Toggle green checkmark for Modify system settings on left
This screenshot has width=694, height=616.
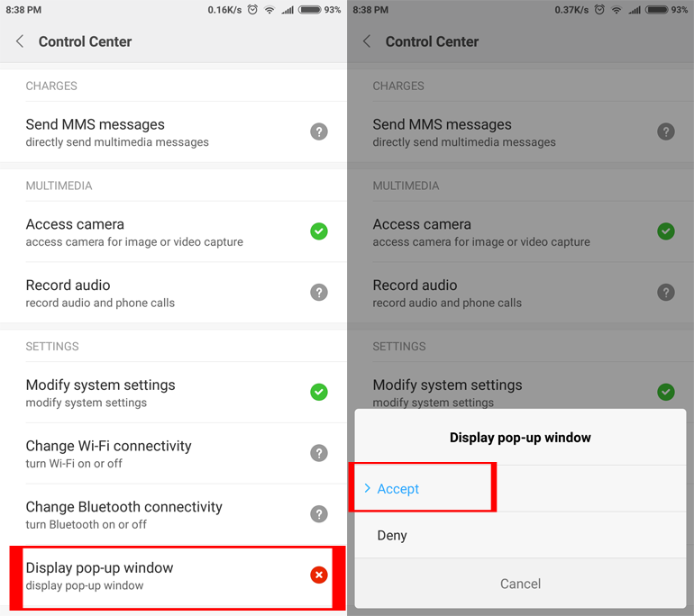tap(319, 392)
